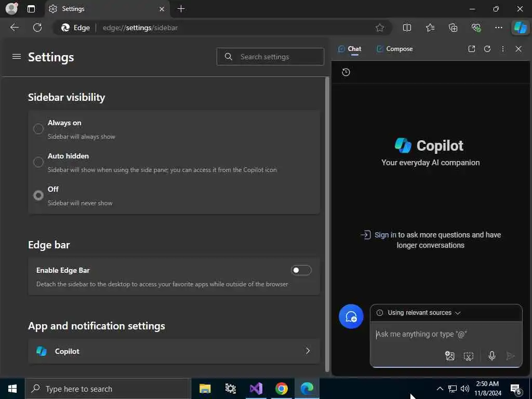
Task: Open a new tab with plus button
Action: 181,9
